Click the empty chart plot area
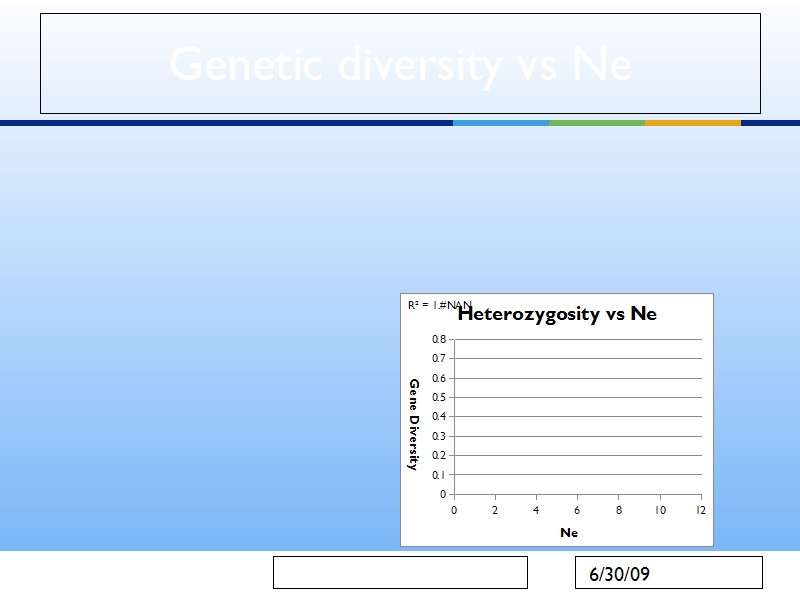The image size is (800, 600). 578,416
